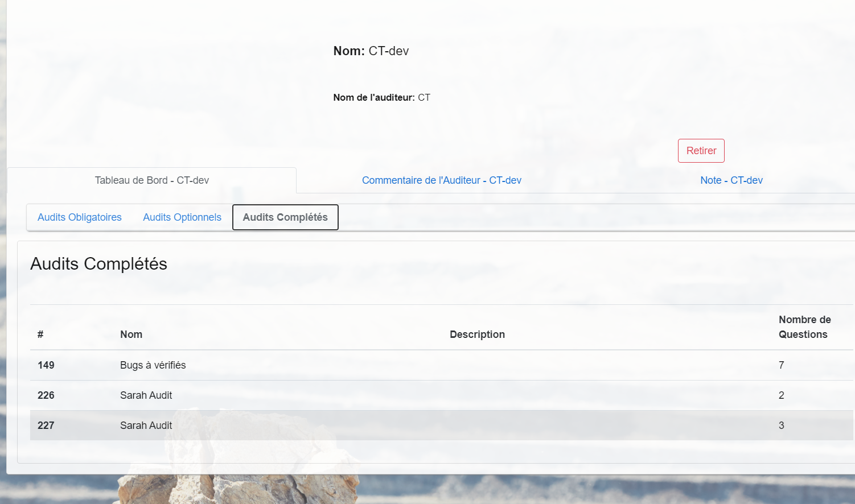Click the Nom de l'auditeur: CT label
Viewport: 855px width, 504px height.
(381, 98)
